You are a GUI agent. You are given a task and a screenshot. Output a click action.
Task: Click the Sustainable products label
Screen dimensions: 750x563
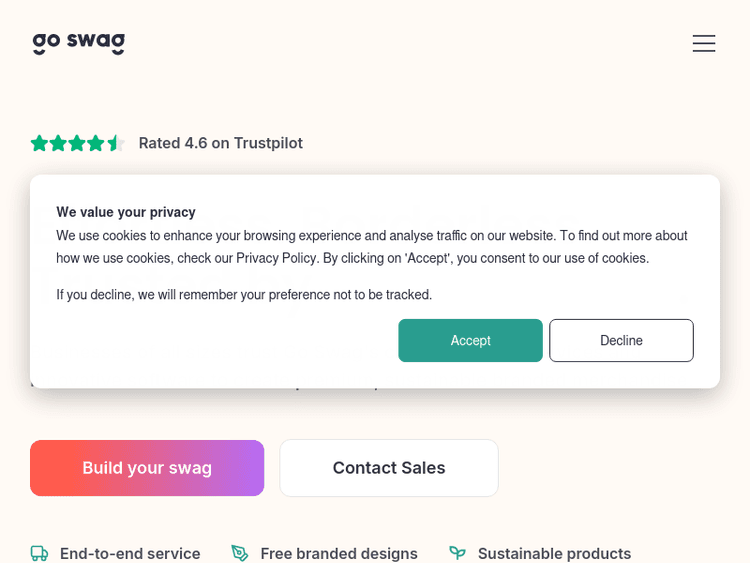554,553
